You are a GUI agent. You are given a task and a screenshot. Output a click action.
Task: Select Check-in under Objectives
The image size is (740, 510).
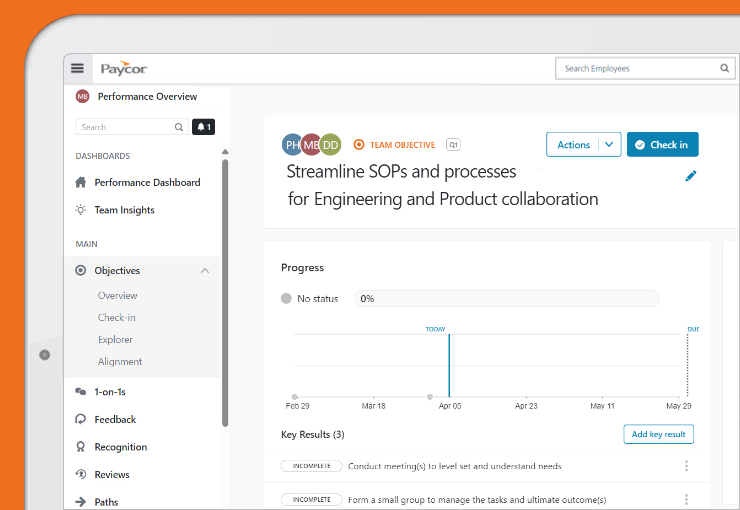[x=117, y=318]
